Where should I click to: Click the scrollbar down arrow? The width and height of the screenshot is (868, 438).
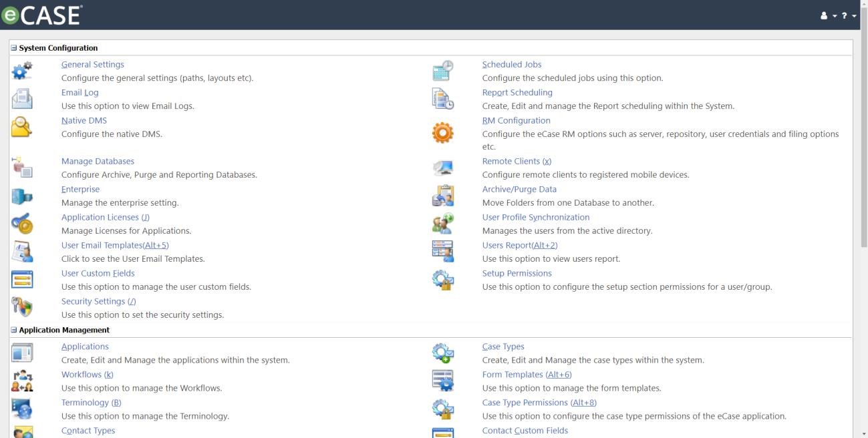click(x=863, y=434)
